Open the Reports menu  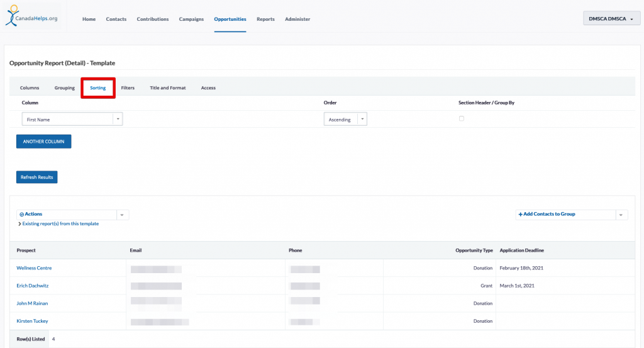(266, 19)
